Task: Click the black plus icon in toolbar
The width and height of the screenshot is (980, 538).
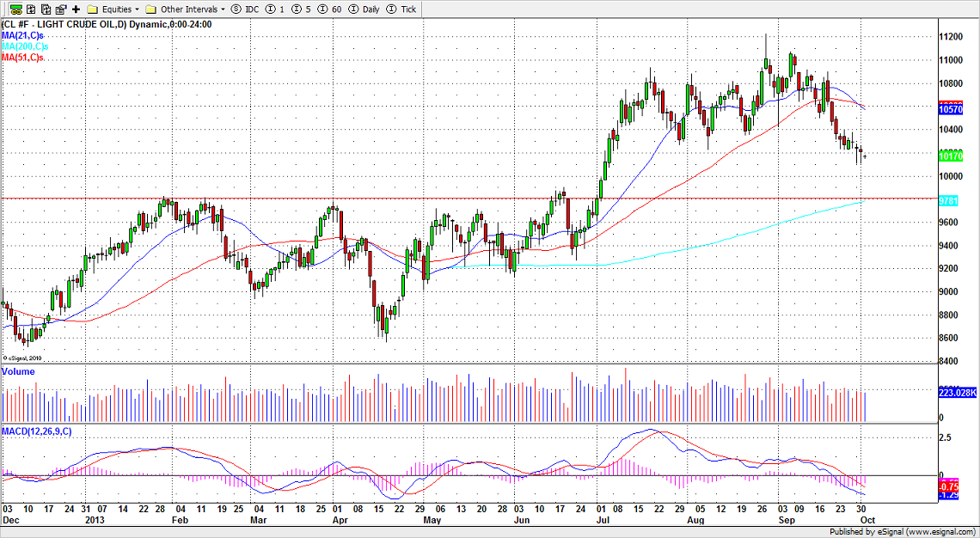Action: pos(76,9)
